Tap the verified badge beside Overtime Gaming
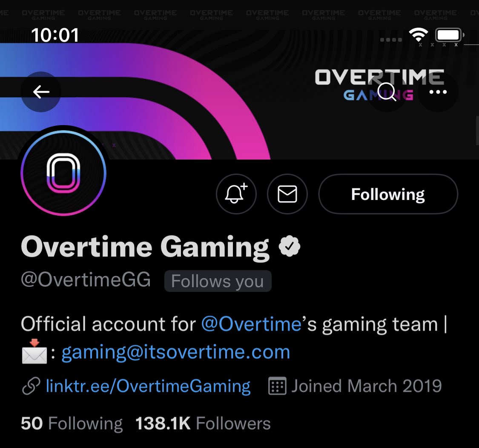The height and width of the screenshot is (448, 479). tap(290, 246)
